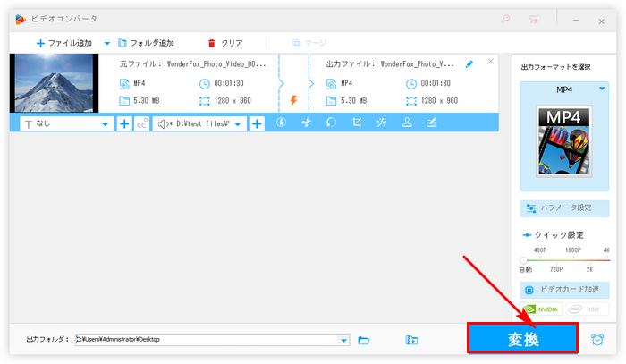
Task: Browse for output folder with the folder icon
Action: coord(364,340)
